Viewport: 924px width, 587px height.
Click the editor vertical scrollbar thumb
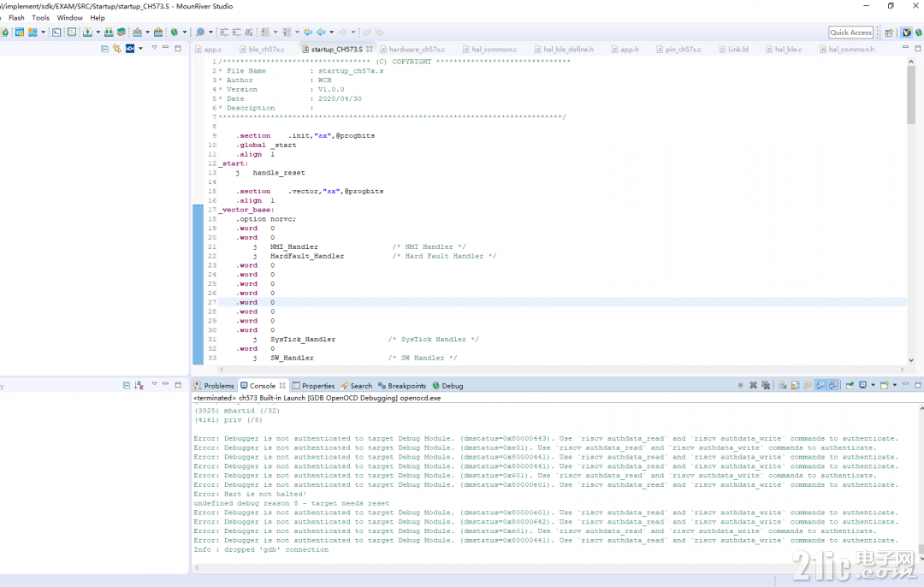point(911,94)
